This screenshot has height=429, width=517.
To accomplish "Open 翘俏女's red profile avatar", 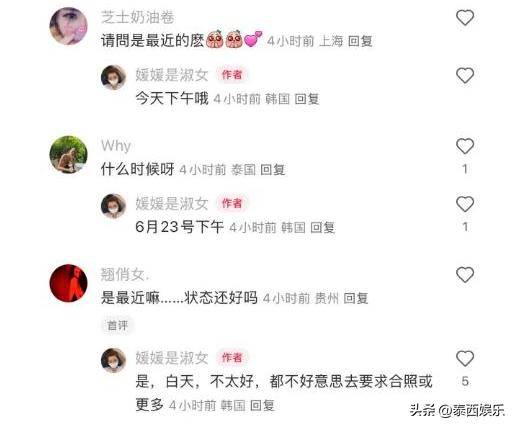I will [x=68, y=283].
